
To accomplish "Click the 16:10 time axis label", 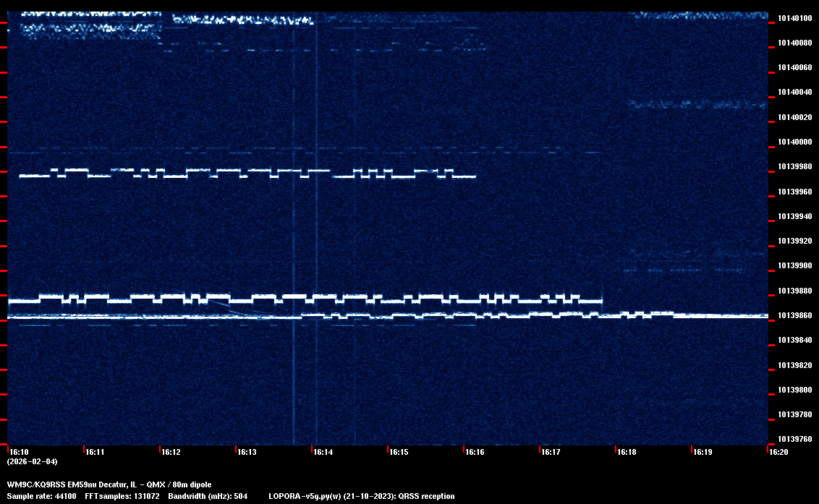I will pyautogui.click(x=19, y=452).
